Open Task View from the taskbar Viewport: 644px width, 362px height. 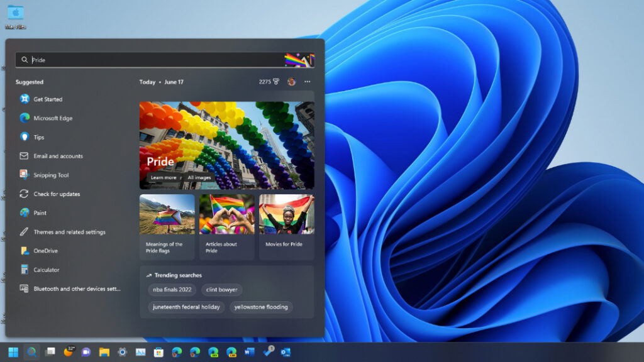(50, 352)
